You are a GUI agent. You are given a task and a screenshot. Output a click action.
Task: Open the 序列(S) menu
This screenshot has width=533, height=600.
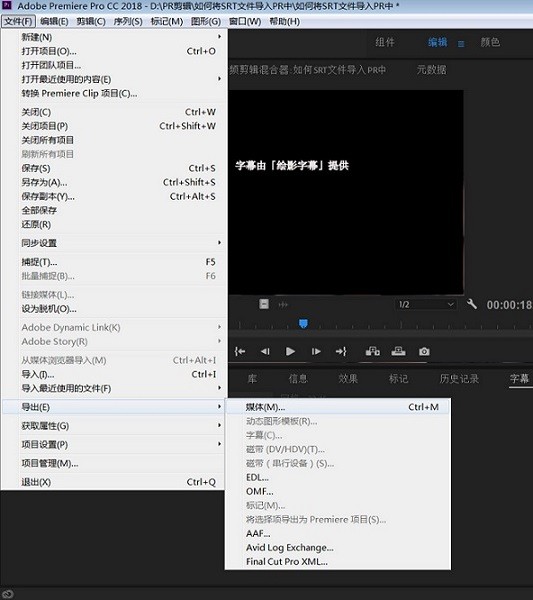(x=128, y=21)
